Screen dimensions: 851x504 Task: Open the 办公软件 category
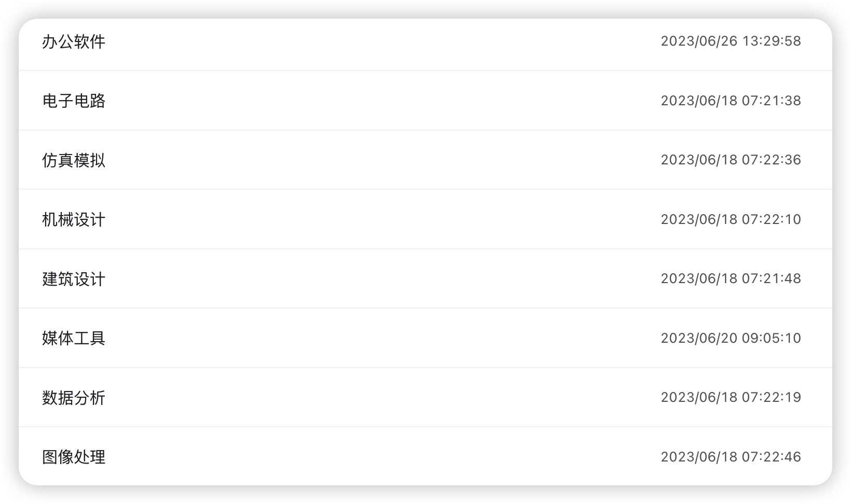[74, 41]
